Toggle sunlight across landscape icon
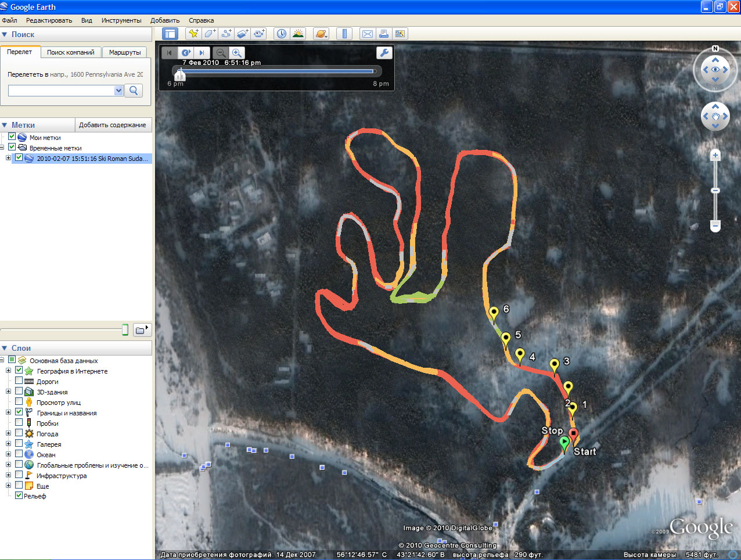 [x=298, y=34]
